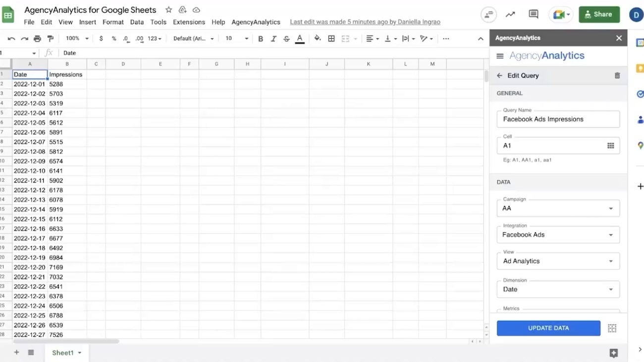
Task: Click cell range selector icon in Cell field
Action: [x=611, y=146]
